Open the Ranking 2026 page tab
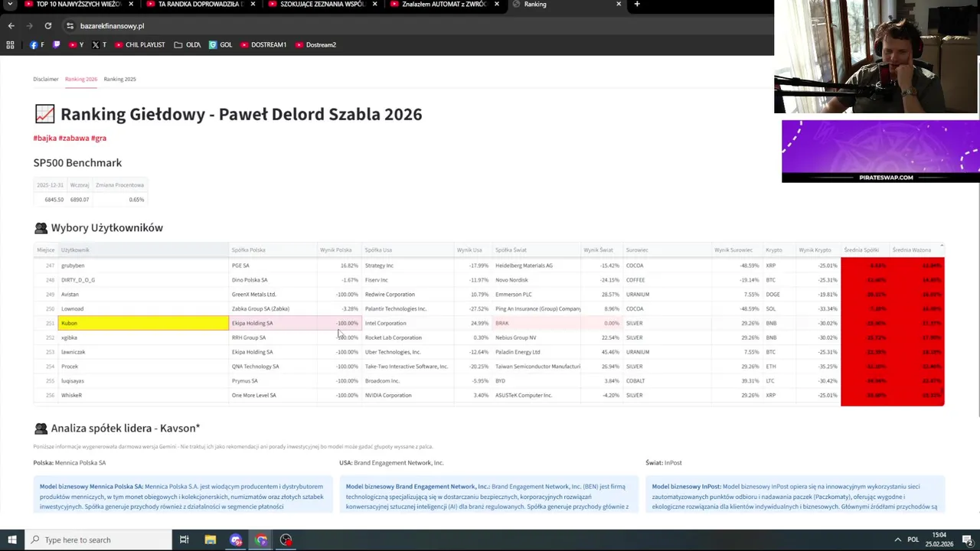Viewport: 980px width, 551px height. click(81, 79)
